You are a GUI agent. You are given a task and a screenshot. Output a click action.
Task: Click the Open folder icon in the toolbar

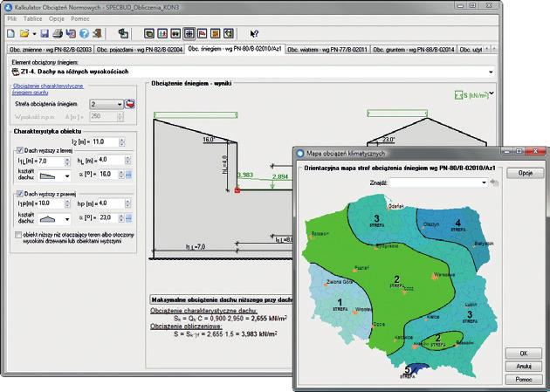pyautogui.click(x=24, y=34)
